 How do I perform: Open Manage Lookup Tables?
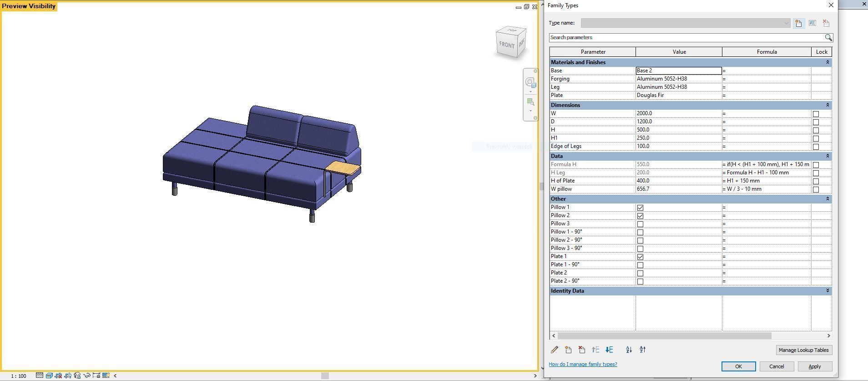coord(803,350)
